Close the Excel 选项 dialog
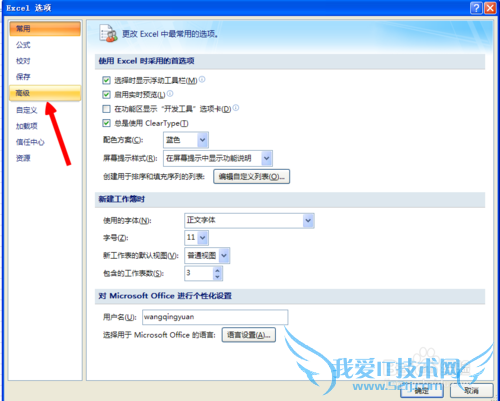 point(490,7)
